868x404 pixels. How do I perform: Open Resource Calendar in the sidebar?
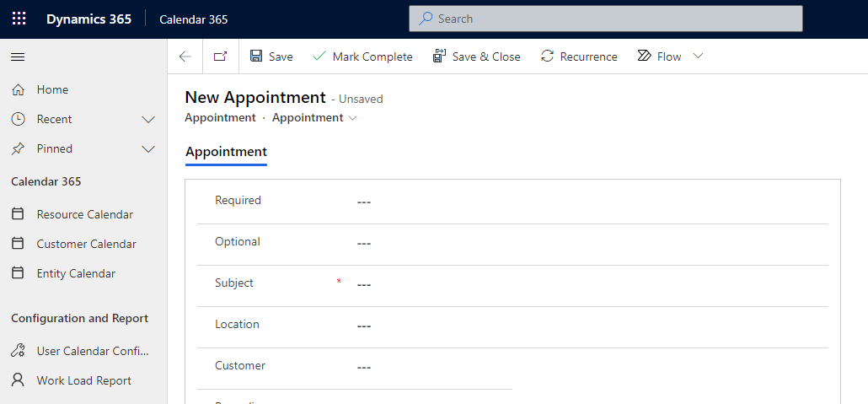click(84, 214)
